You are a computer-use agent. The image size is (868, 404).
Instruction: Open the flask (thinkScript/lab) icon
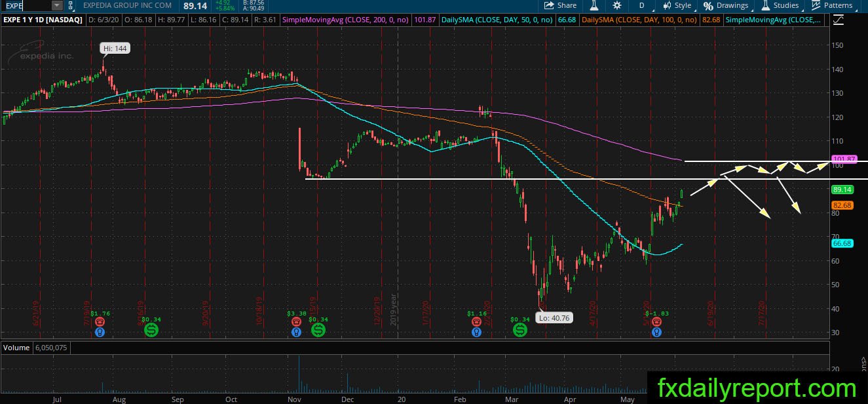(x=594, y=5)
